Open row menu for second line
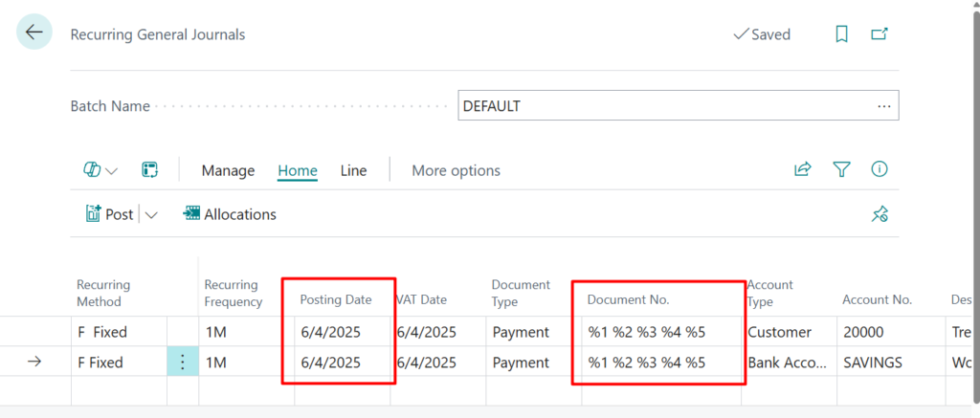 [x=183, y=363]
